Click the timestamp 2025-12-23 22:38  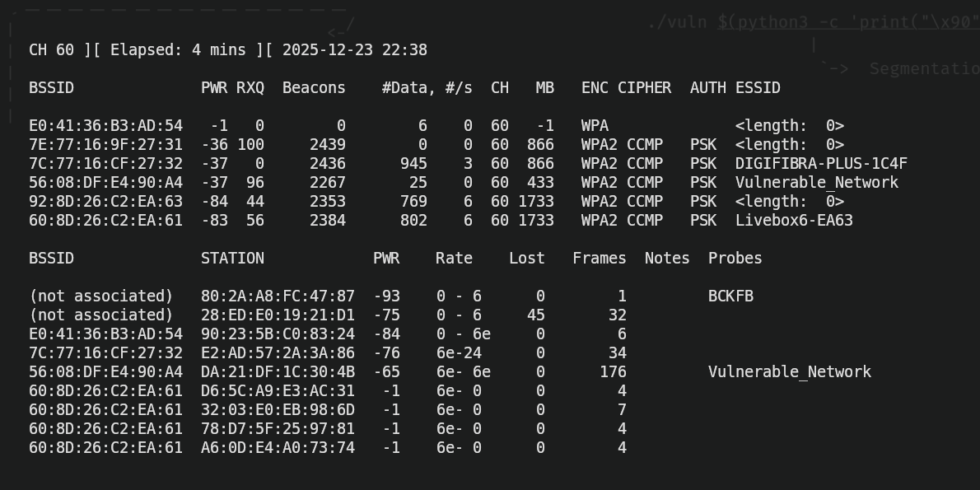[354, 50]
